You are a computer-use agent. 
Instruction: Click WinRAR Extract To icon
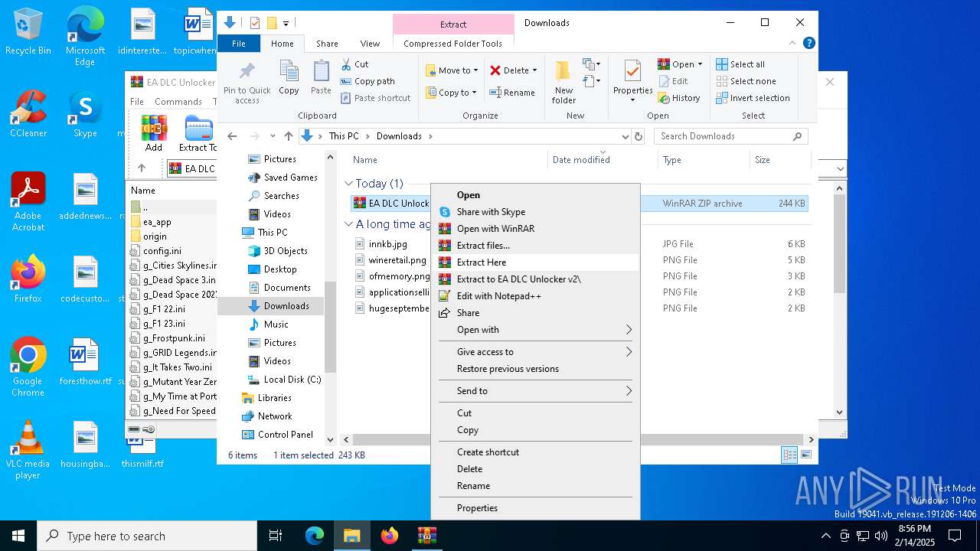pyautogui.click(x=198, y=133)
